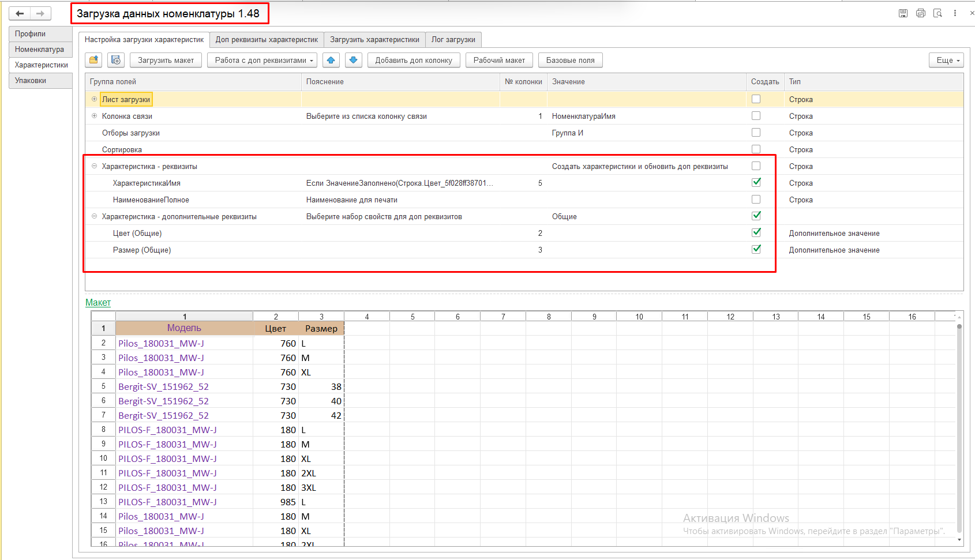Click the printer icon
This screenshot has width=975, height=560.
[921, 13]
